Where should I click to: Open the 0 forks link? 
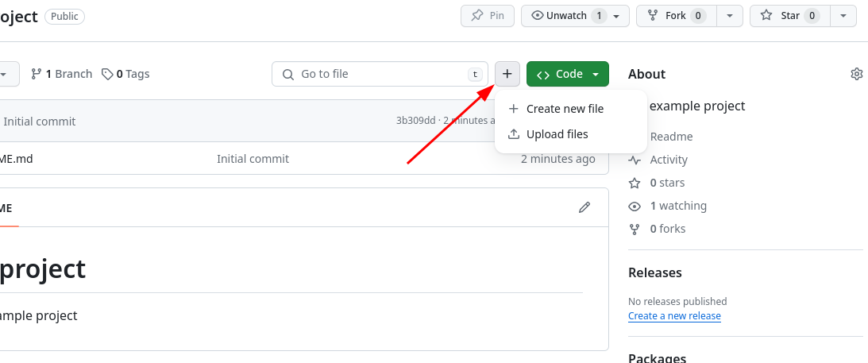[667, 229]
